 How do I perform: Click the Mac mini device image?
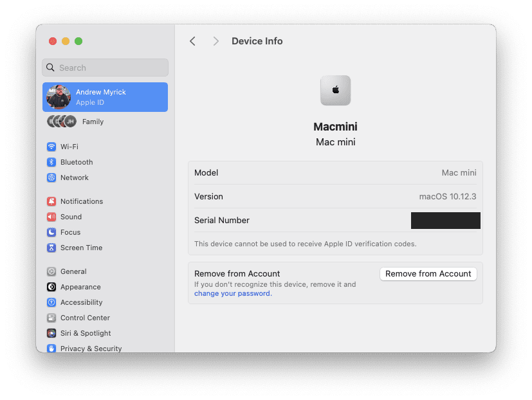[335, 90]
